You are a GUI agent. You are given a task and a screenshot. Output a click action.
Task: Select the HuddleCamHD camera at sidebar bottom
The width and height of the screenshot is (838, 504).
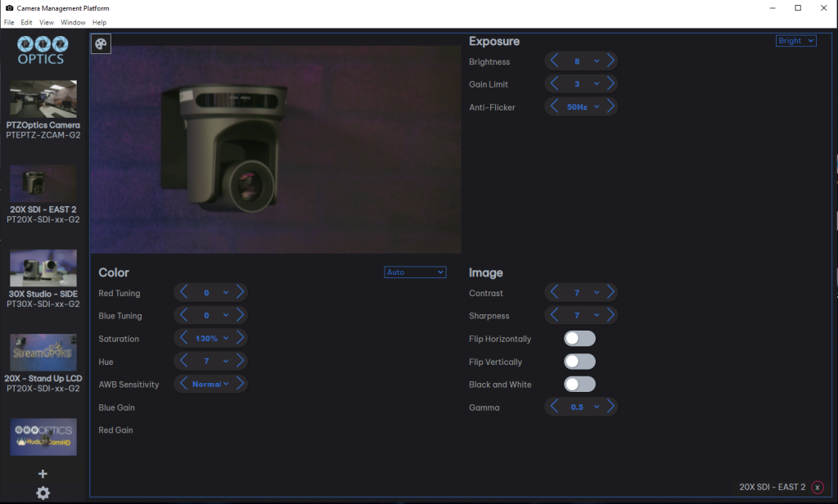point(43,436)
